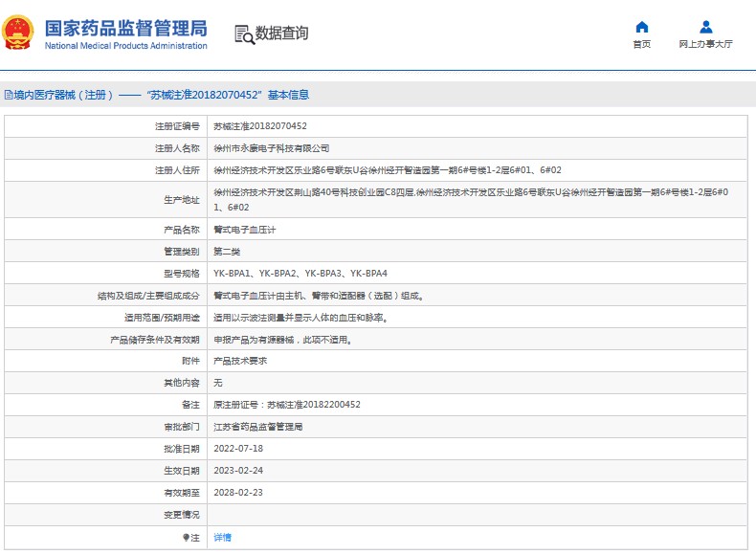Click the icon before 境内医疗器械 heading
756x554 pixels.
(9, 95)
